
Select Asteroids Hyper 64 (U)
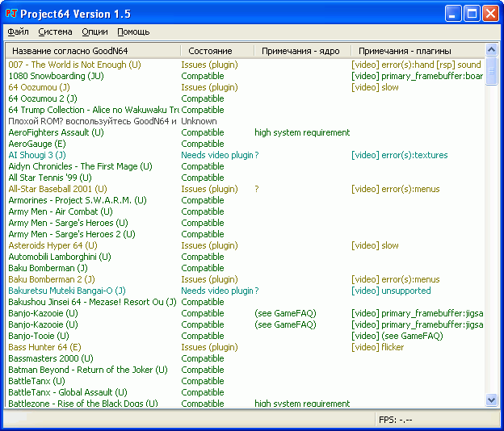pyautogui.click(x=52, y=245)
